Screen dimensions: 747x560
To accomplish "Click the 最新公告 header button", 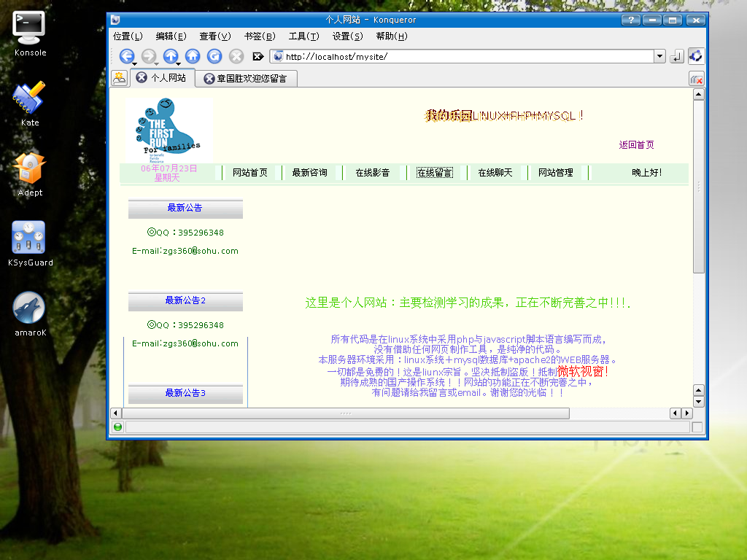I will (x=185, y=209).
